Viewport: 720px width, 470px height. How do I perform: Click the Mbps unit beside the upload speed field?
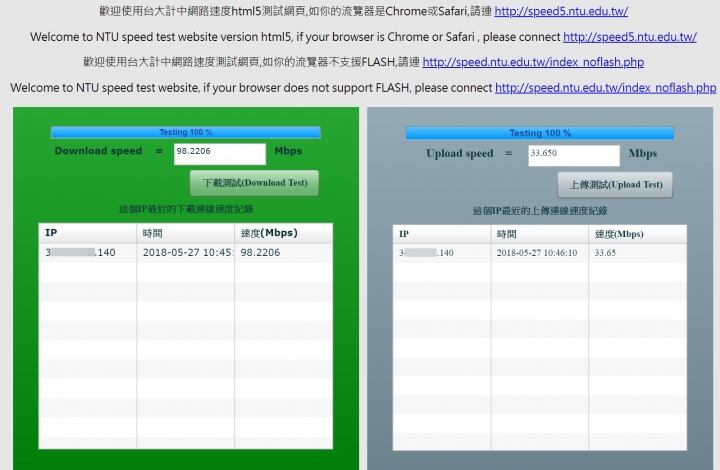point(643,153)
